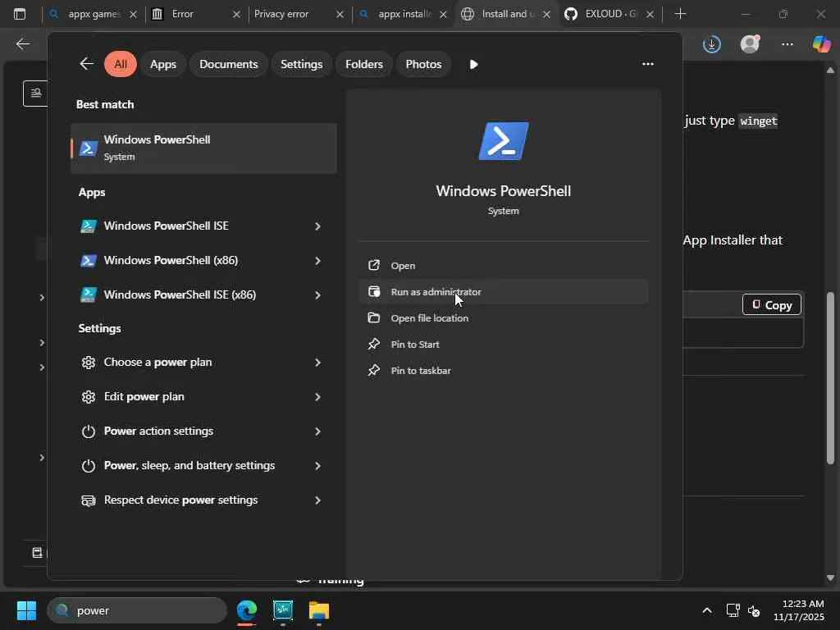Expand Choose a power plan chevron
The height and width of the screenshot is (630, 840).
click(317, 363)
